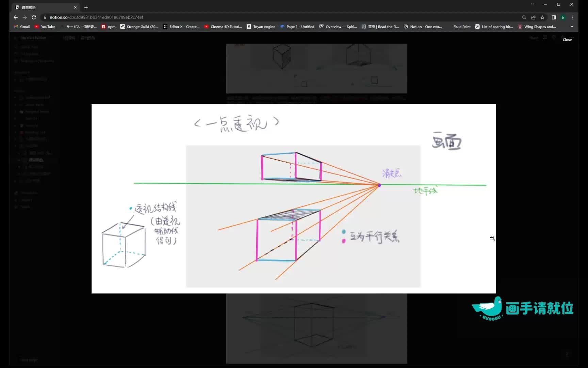Screen dimensions: 588x368
Task: Open the Gmail bookmark
Action: point(21,27)
